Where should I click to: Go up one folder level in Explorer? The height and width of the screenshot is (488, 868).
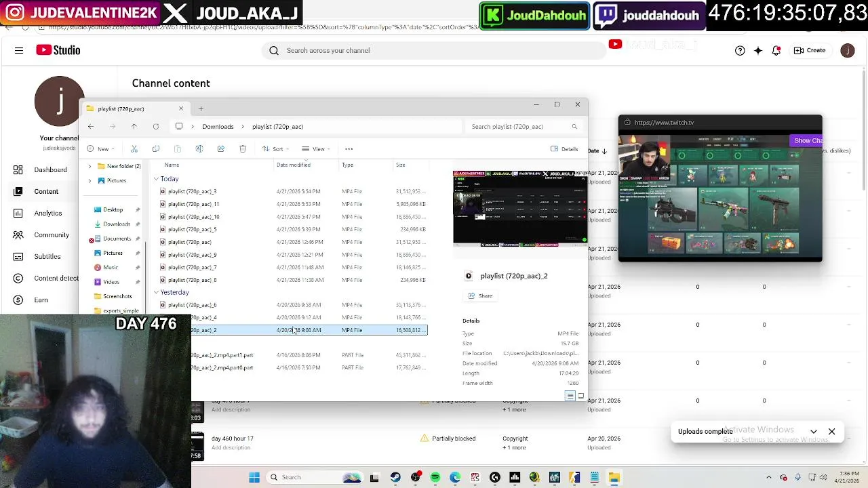[134, 126]
